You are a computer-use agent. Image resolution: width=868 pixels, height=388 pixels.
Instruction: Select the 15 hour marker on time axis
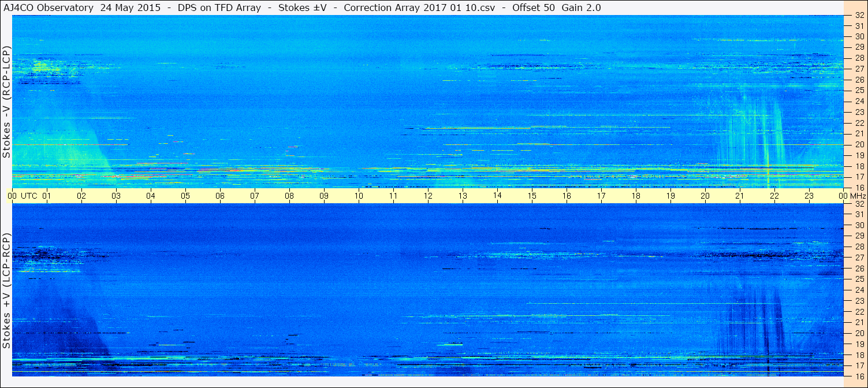(x=532, y=196)
